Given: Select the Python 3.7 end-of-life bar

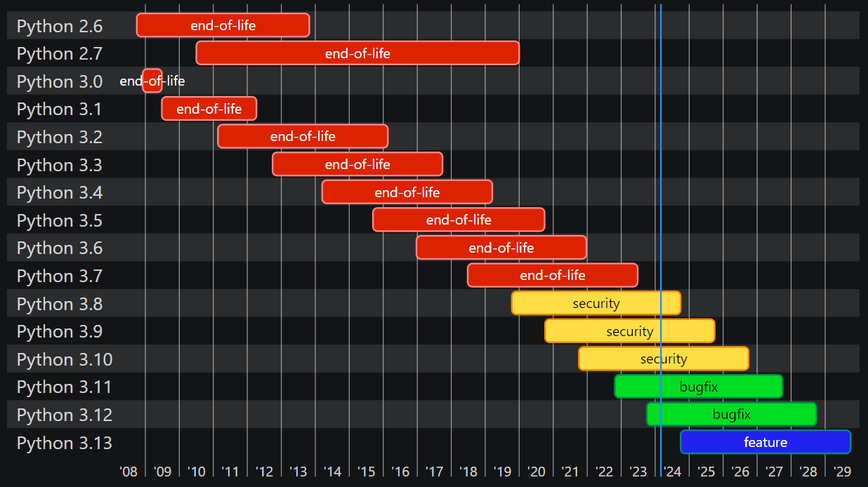Looking at the screenshot, I should tap(553, 275).
